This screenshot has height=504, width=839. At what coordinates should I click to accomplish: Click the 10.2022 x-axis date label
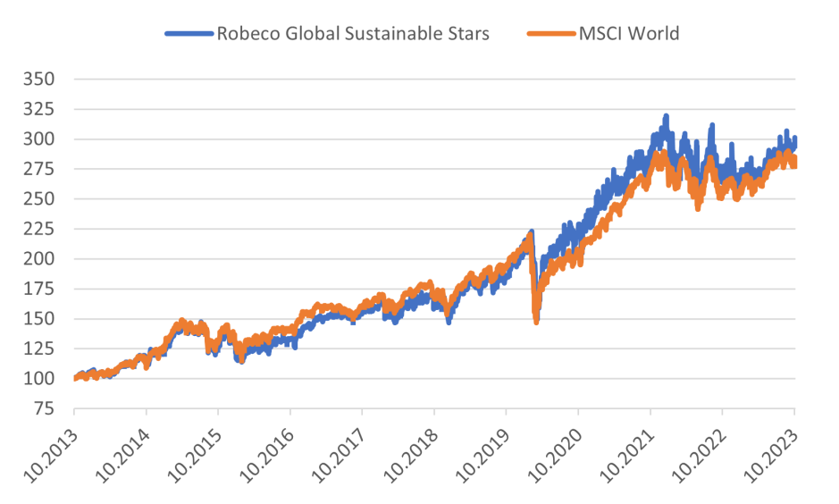click(x=699, y=455)
